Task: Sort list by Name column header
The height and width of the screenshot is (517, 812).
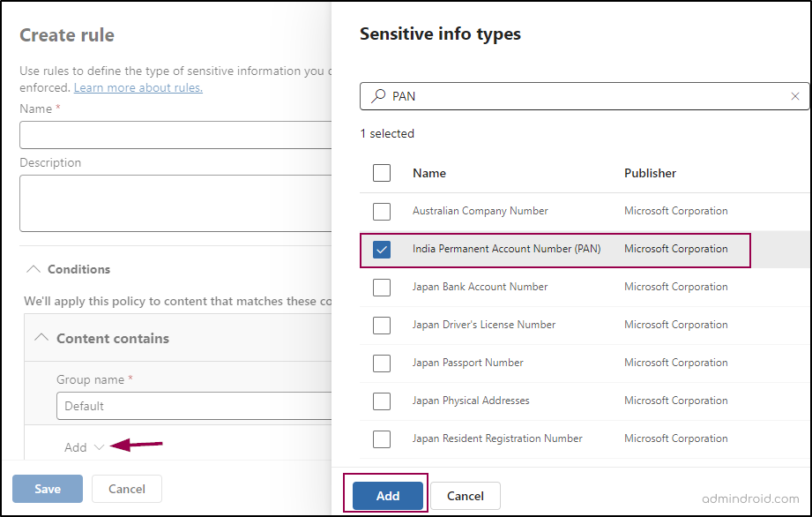Action: pos(429,173)
